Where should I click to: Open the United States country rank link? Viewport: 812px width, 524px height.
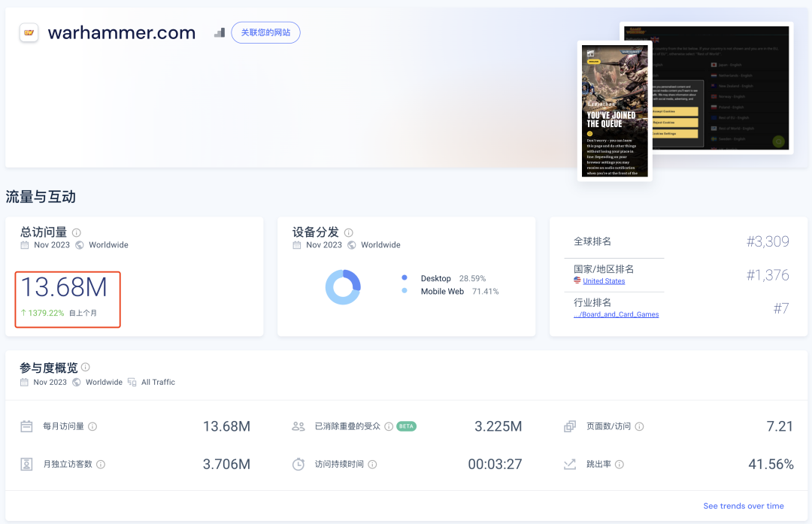click(604, 281)
